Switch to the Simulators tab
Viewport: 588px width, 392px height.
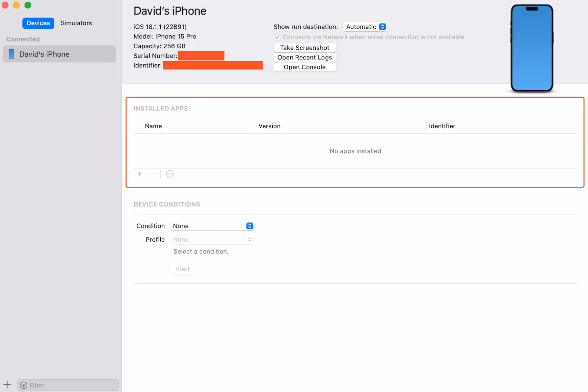tap(76, 23)
